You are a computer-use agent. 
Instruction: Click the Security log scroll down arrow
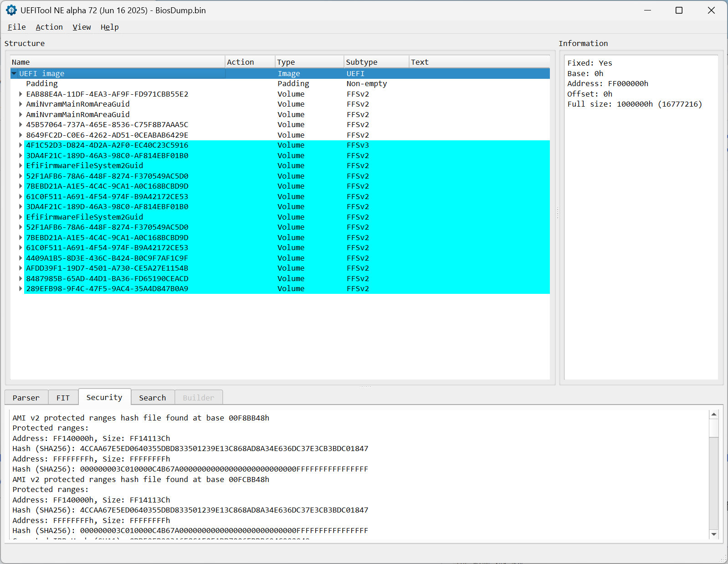tap(714, 534)
